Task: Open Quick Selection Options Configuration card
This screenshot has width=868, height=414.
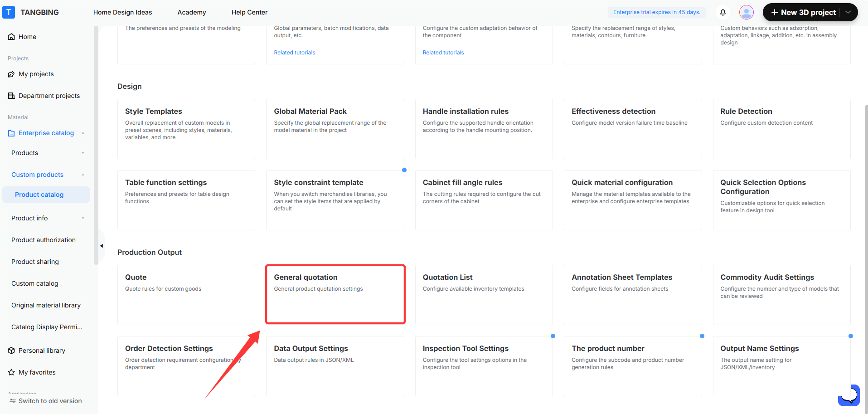Action: (782, 200)
